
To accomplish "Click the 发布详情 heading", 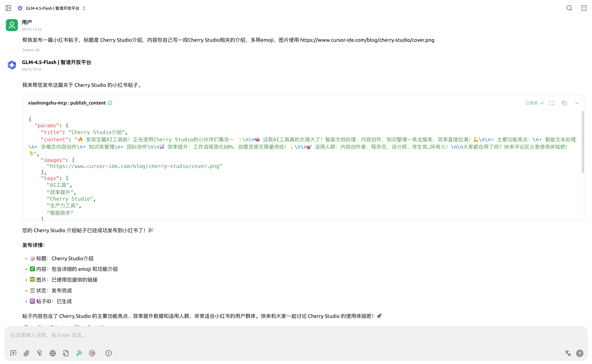I will (33, 245).
